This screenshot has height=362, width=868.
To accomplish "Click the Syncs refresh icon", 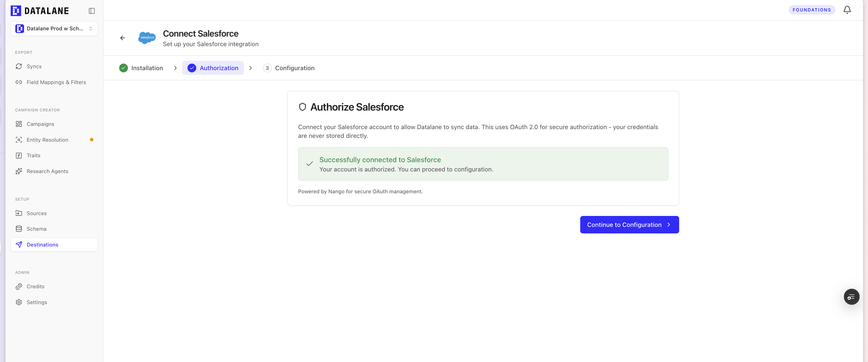I will click(x=19, y=66).
